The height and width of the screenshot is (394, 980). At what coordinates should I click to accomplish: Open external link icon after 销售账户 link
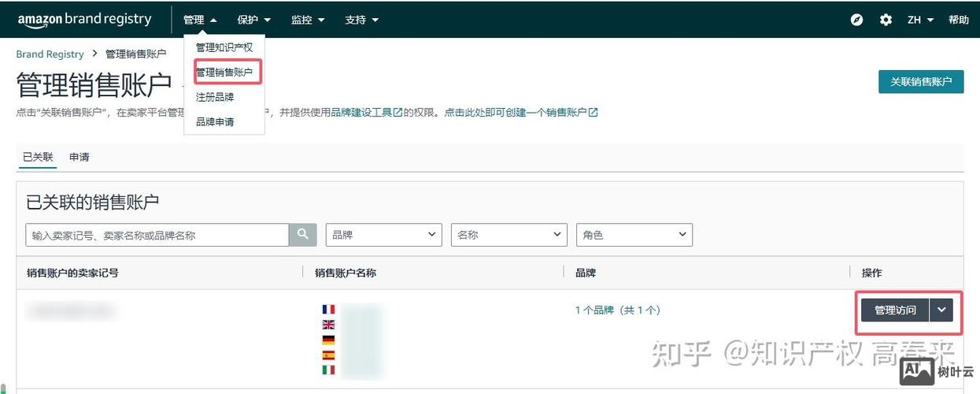pos(593,113)
